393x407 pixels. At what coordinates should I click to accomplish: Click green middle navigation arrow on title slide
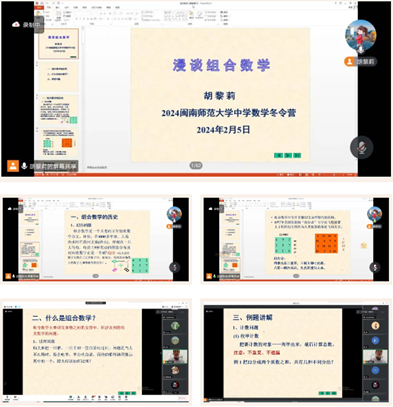coord(288,155)
